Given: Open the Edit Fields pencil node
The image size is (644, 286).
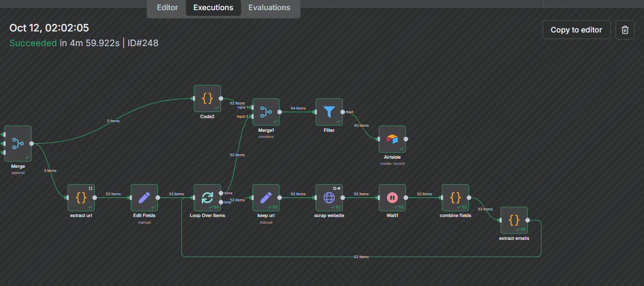Looking at the screenshot, I should [144, 197].
